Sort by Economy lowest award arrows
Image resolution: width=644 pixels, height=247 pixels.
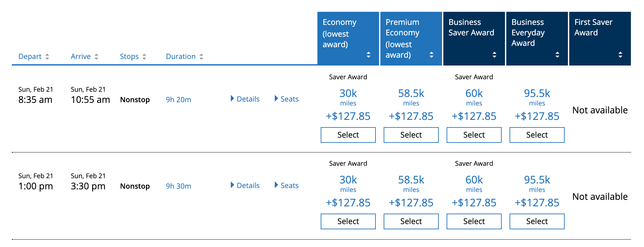(x=369, y=55)
